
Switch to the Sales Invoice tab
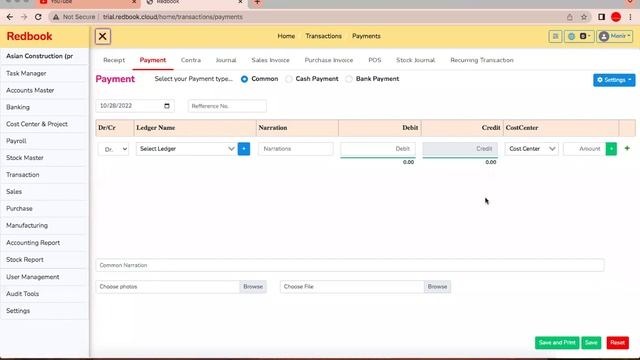270,60
